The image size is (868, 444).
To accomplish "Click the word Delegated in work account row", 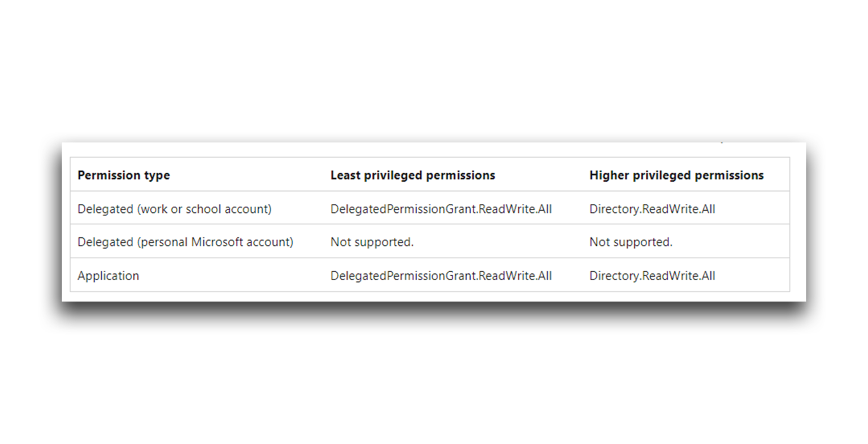I will coord(105,209).
